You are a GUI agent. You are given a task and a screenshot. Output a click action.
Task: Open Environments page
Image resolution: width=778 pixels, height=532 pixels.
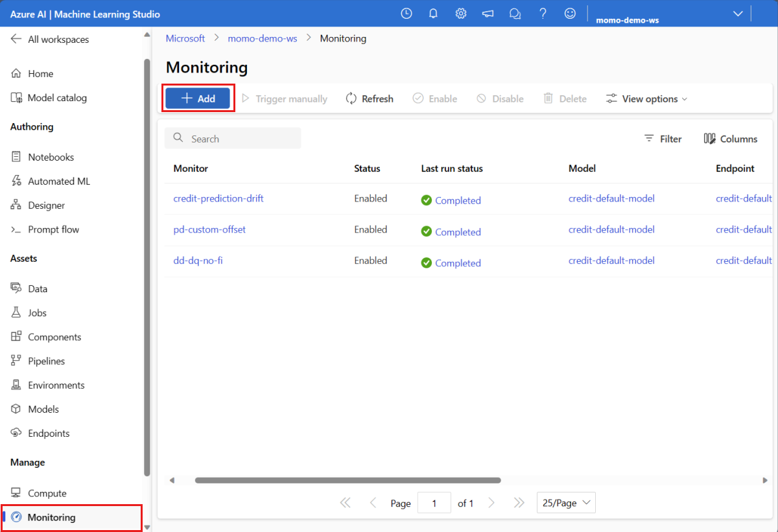click(x=48, y=385)
